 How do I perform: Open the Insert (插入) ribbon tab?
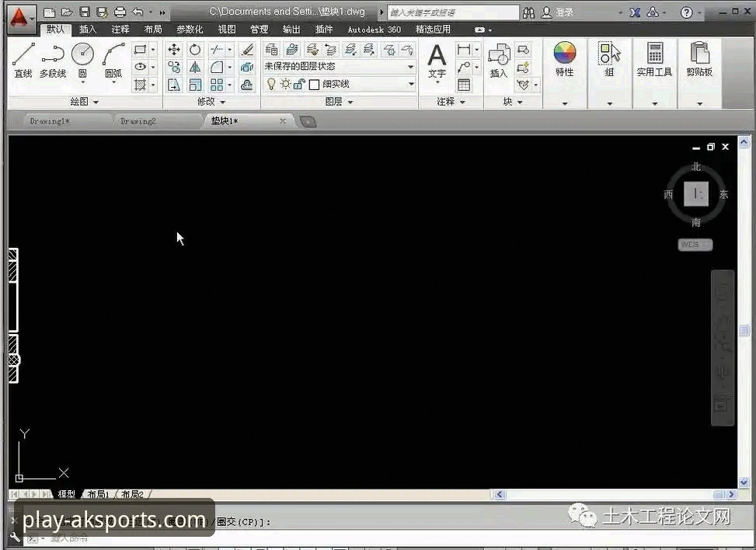coord(88,30)
